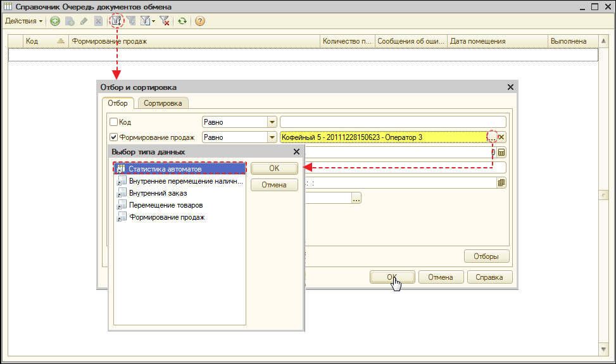Screen dimensions: 616x364
Task: Click the Выполнена column header
Action: pos(573,41)
